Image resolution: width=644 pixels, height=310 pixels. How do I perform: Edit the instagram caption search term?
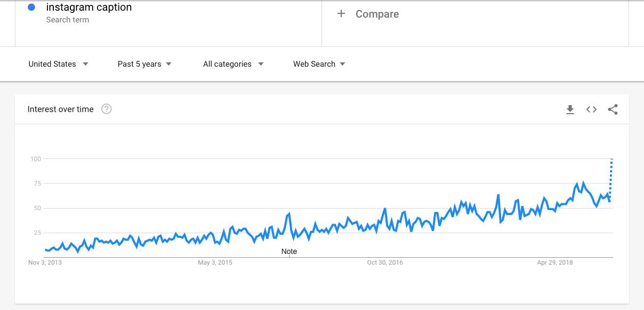[x=89, y=7]
